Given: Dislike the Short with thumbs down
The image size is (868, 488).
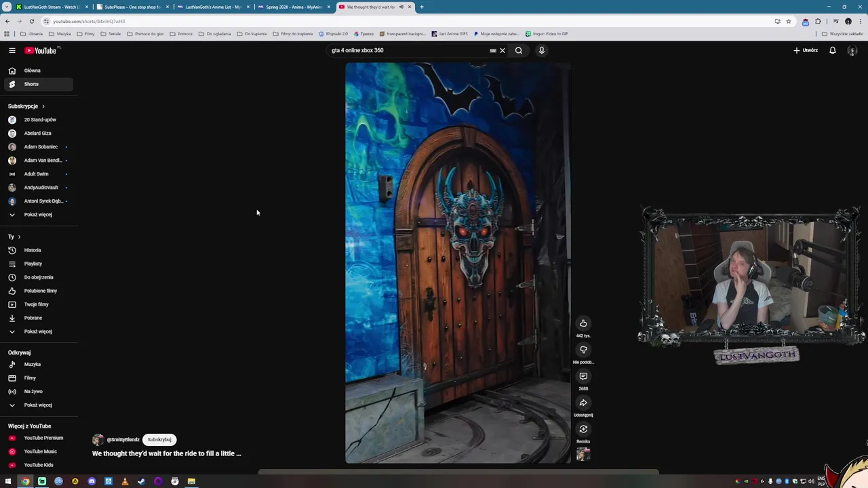Looking at the screenshot, I should [583, 350].
